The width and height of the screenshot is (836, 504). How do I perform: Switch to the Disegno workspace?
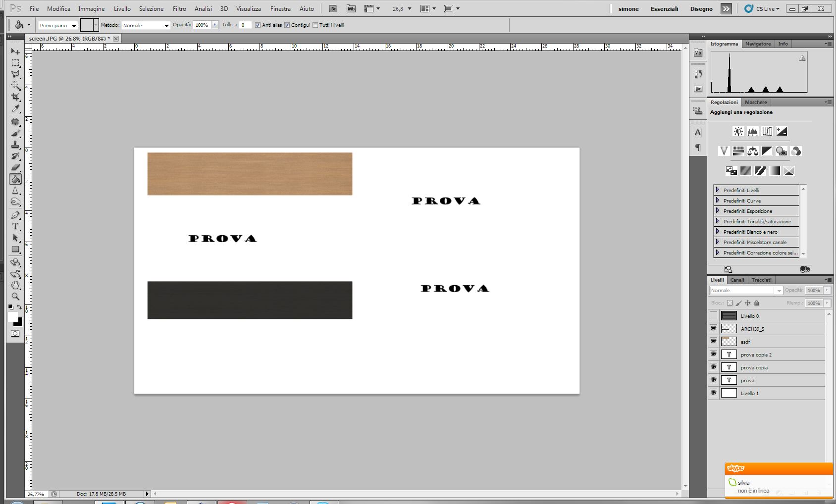[701, 9]
